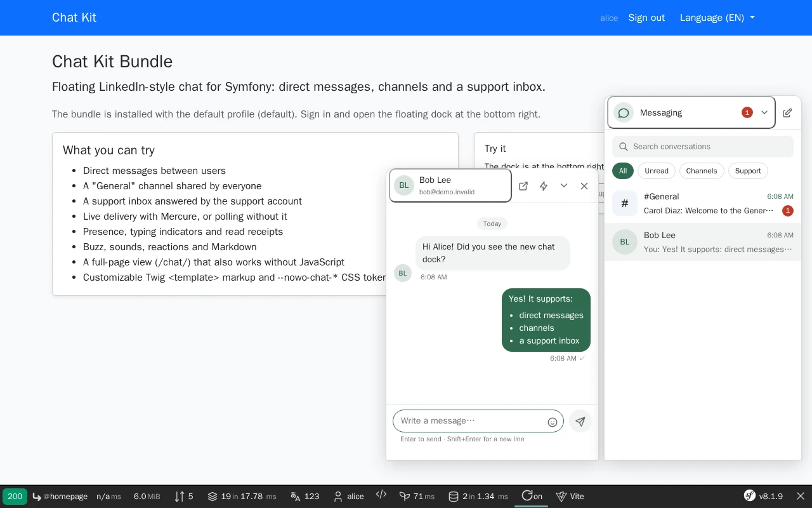Open the 71 ms performance panel in the toolbar
This screenshot has width=812, height=508.
pos(417,497)
